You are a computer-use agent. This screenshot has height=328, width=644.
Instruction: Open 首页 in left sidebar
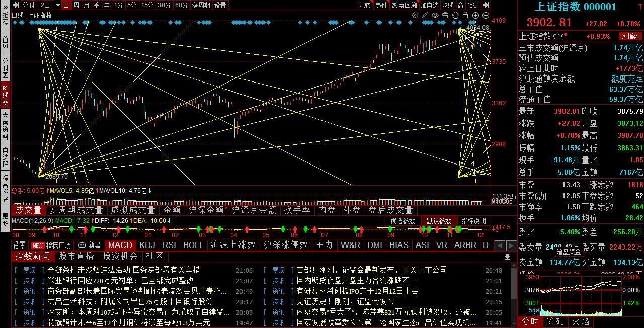(x=5, y=41)
